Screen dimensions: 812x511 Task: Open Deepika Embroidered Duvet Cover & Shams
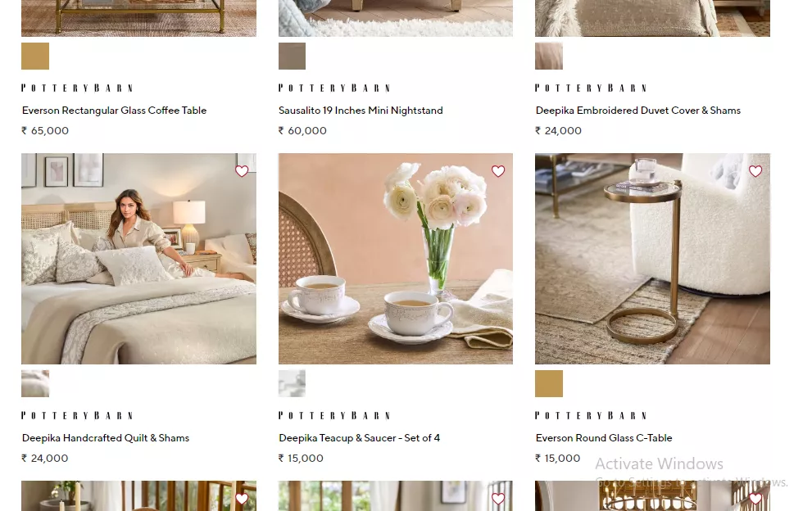click(x=638, y=111)
